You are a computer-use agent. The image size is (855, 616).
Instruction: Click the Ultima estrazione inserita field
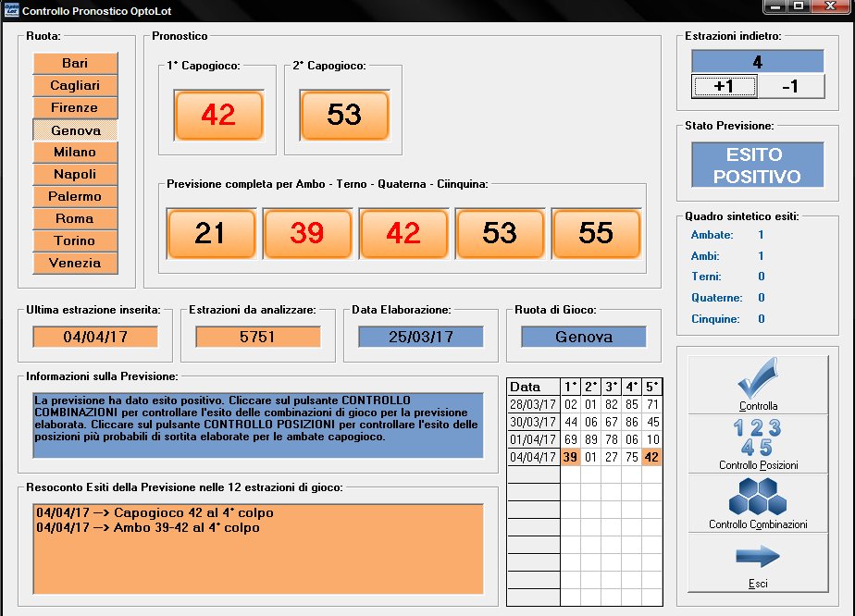click(95, 337)
